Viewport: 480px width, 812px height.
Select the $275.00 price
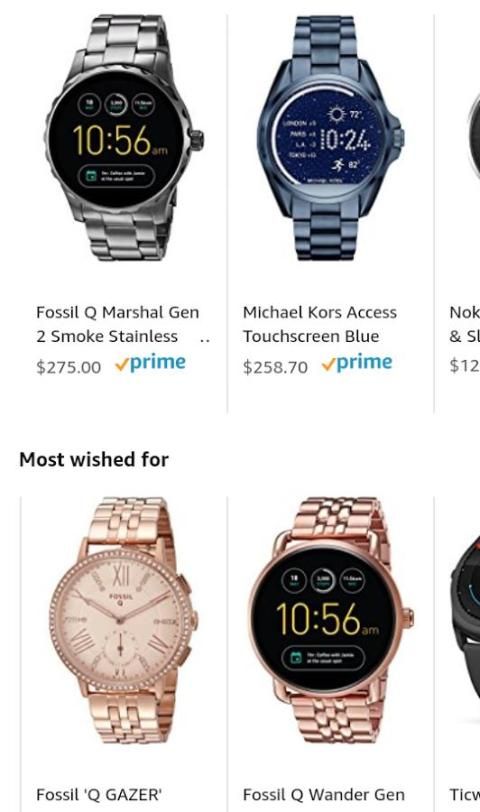(68, 367)
